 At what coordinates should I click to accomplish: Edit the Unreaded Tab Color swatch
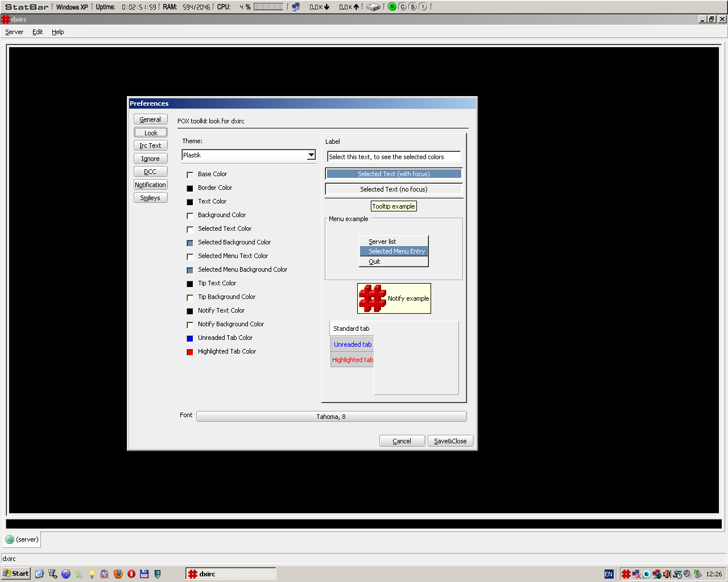coord(190,338)
